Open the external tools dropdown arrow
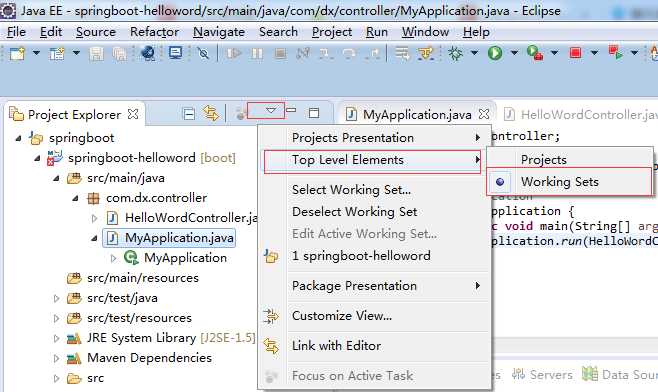The image size is (658, 392). point(554,53)
